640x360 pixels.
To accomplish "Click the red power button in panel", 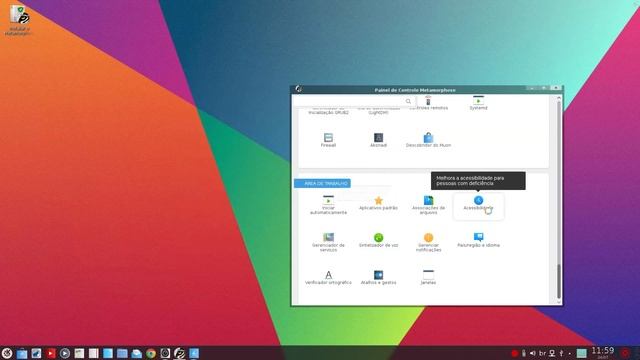I will click(x=625, y=353).
